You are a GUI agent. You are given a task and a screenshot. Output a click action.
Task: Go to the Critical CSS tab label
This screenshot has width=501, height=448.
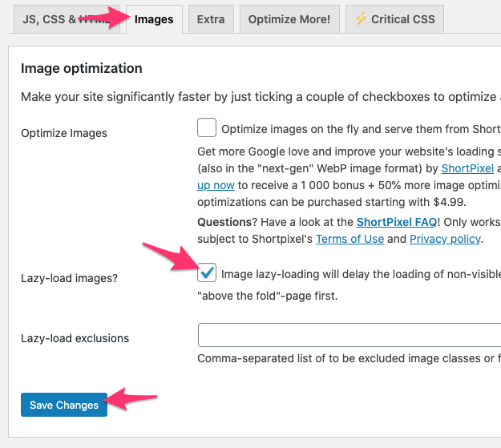click(x=403, y=19)
